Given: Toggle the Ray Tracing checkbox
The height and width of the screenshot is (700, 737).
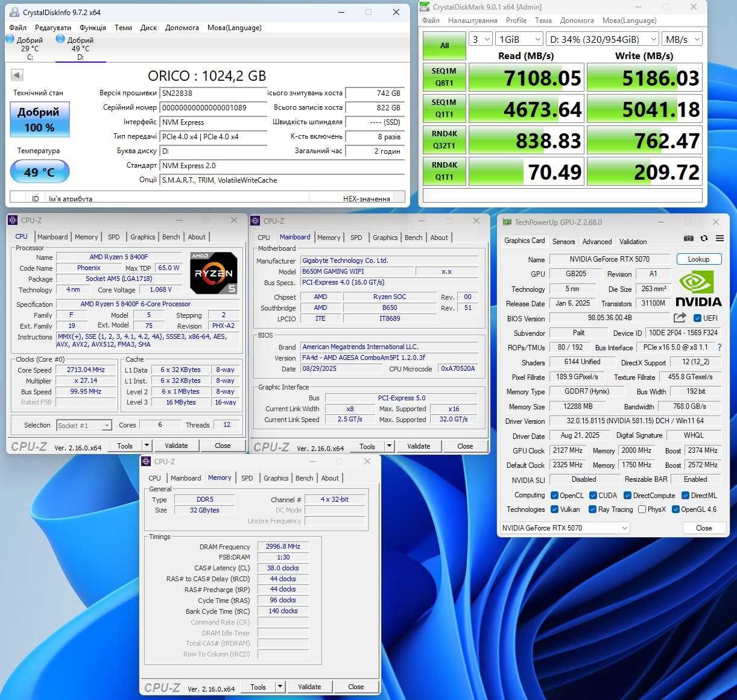Looking at the screenshot, I should (x=593, y=509).
